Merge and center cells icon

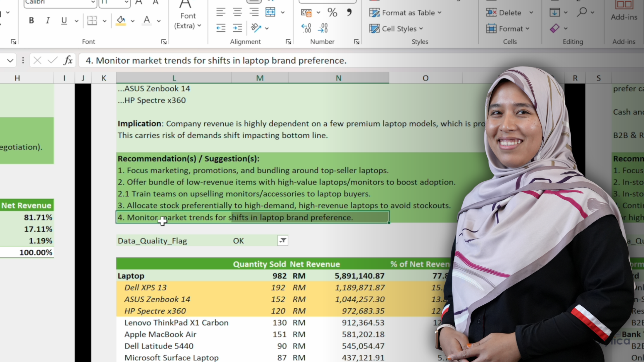270,12
